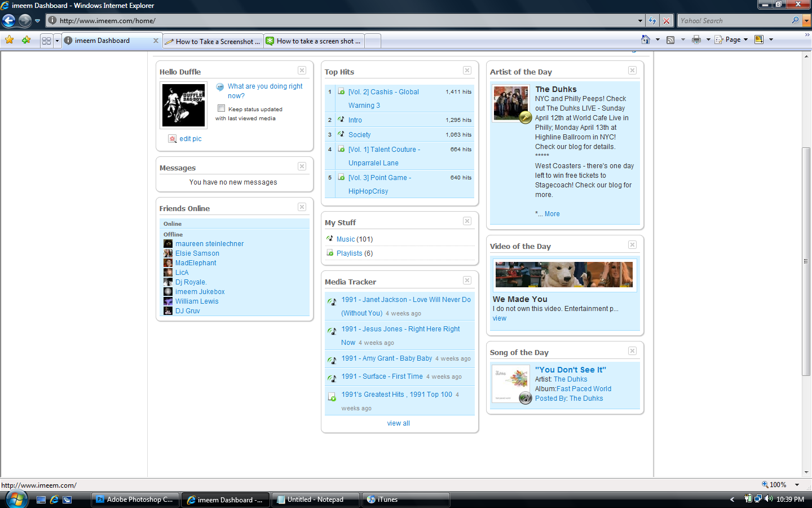Click the Home toolbar icon
Viewport: 812px width, 508px height.
[x=646, y=40]
